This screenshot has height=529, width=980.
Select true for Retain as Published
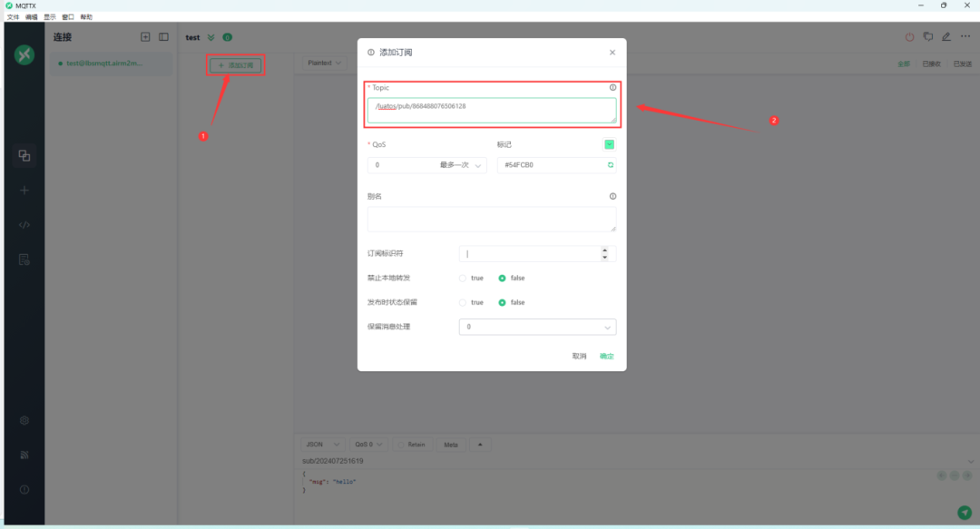[472, 303]
